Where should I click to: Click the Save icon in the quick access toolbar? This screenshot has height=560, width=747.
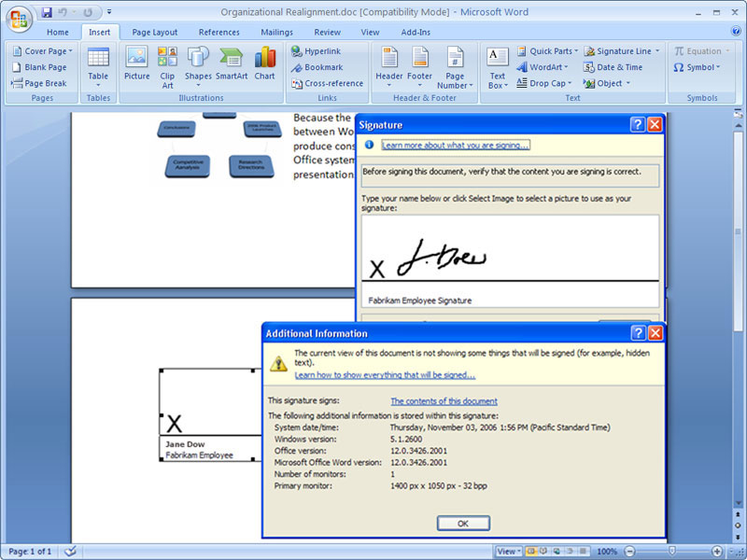(x=47, y=13)
